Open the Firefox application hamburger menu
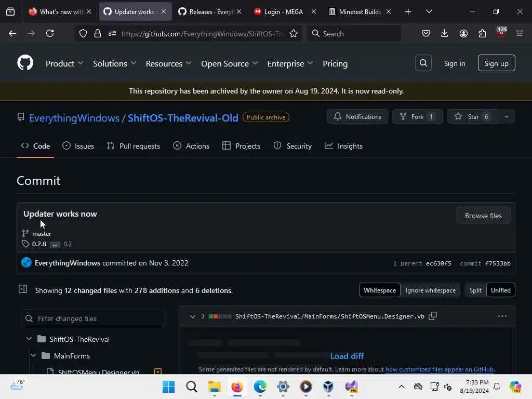 [520, 33]
